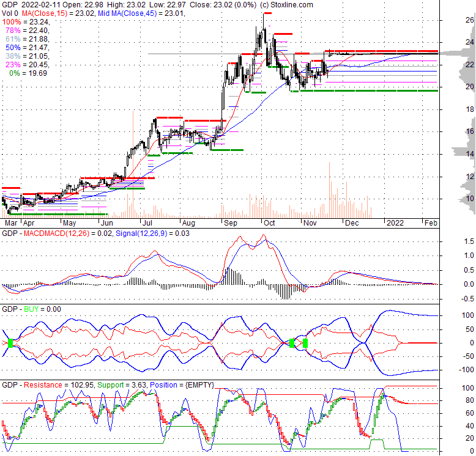Select the '100% = 23.24' Fibonacci level text

point(26,22)
